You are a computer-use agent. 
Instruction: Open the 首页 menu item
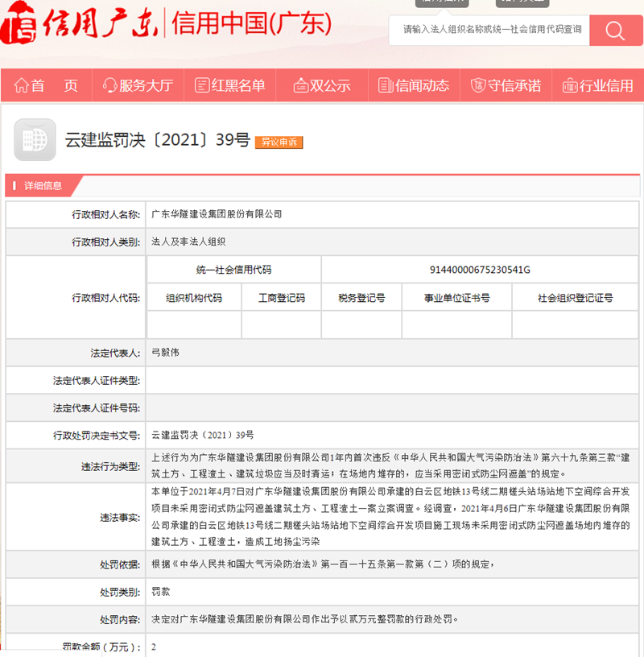click(x=47, y=85)
